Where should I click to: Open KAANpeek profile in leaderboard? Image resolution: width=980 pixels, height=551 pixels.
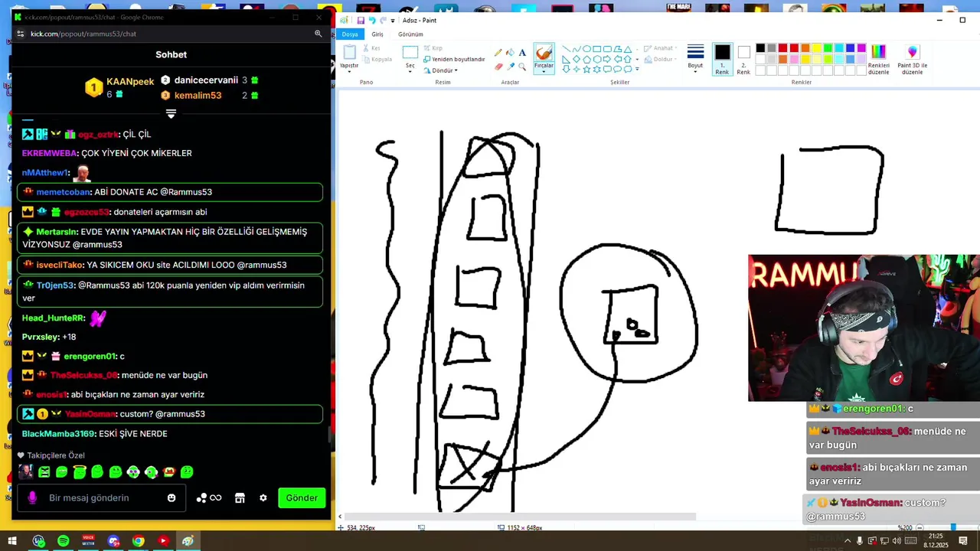pyautogui.click(x=130, y=81)
